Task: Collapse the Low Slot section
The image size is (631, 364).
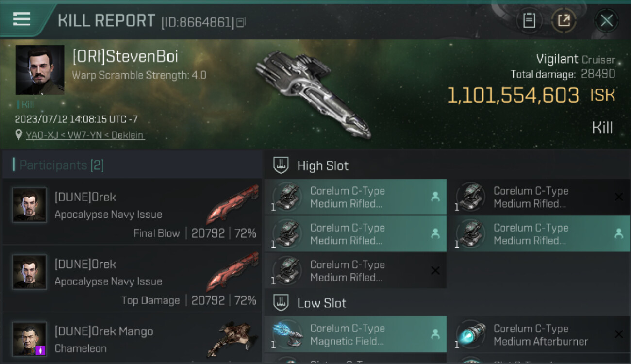Action: tap(309, 303)
